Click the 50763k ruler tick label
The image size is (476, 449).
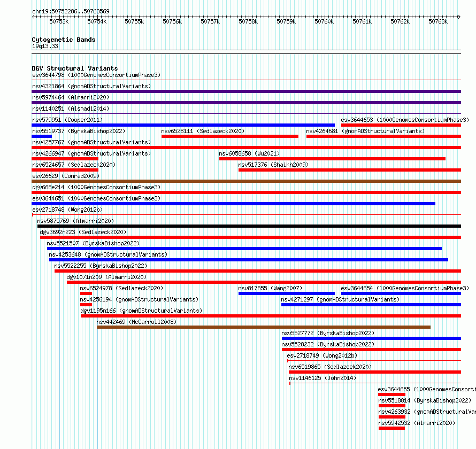[x=438, y=21]
